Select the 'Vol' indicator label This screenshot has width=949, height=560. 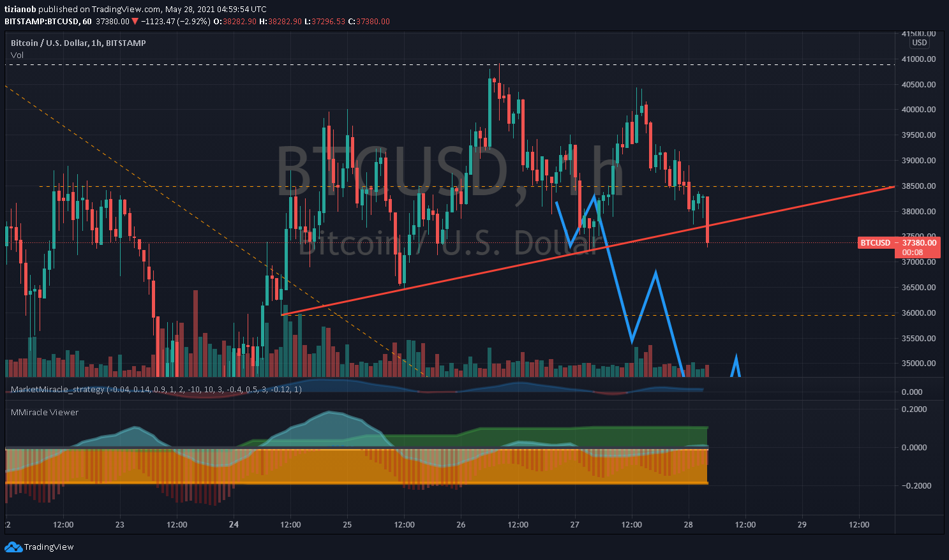tap(17, 55)
